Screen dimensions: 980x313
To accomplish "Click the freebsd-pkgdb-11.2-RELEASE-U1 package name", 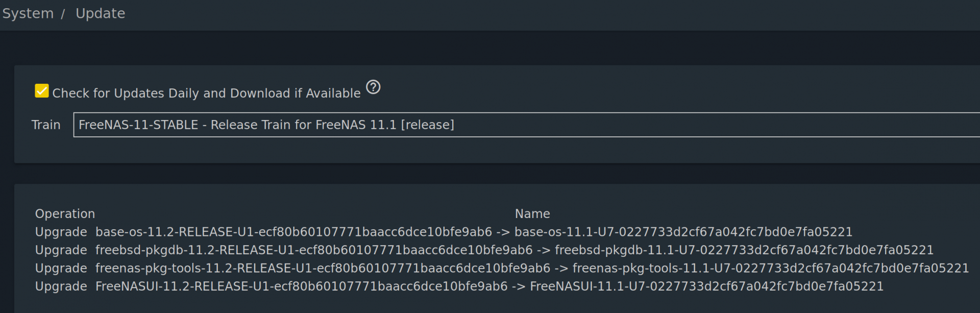I will [314, 250].
